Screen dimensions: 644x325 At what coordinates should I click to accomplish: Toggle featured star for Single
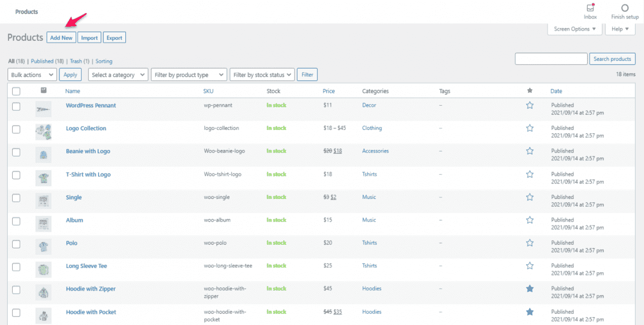(530, 197)
